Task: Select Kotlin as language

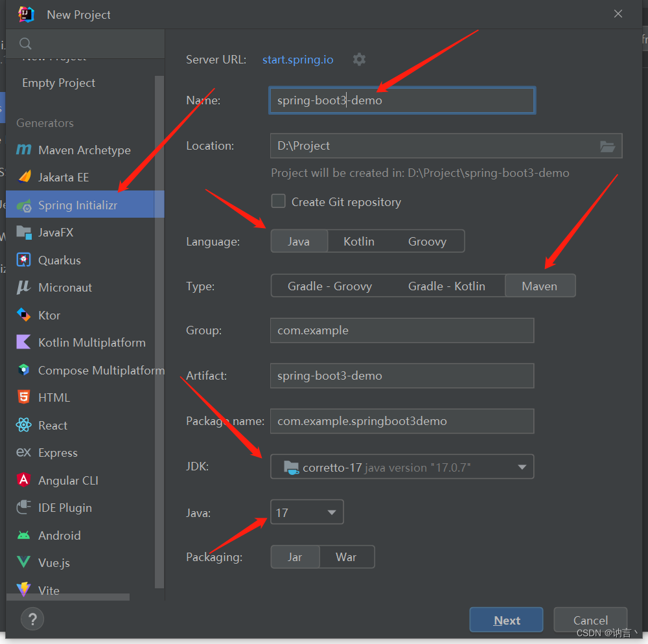Action: (x=359, y=241)
